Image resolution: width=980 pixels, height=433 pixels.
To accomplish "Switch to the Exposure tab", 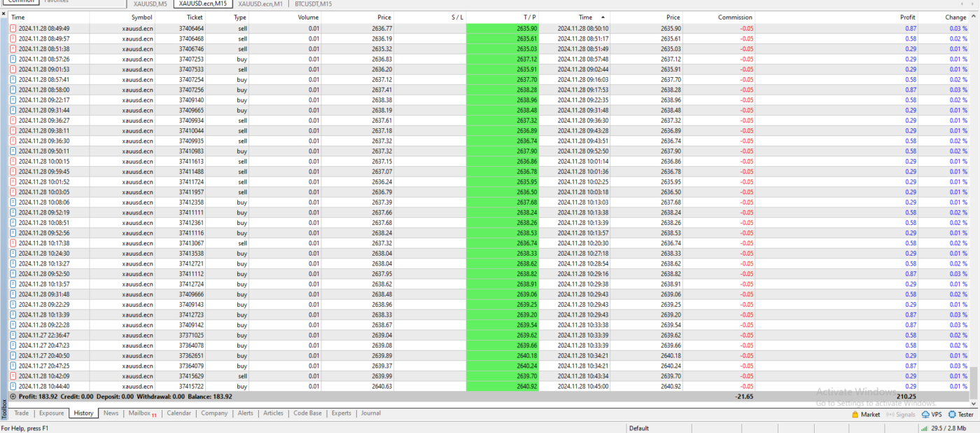I will tap(52, 413).
